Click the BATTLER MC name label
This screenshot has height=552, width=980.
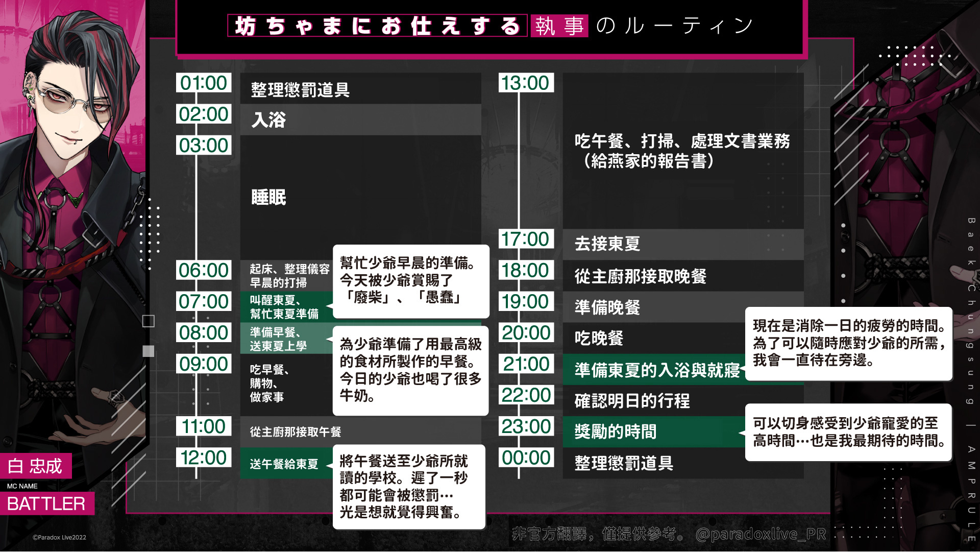click(46, 503)
